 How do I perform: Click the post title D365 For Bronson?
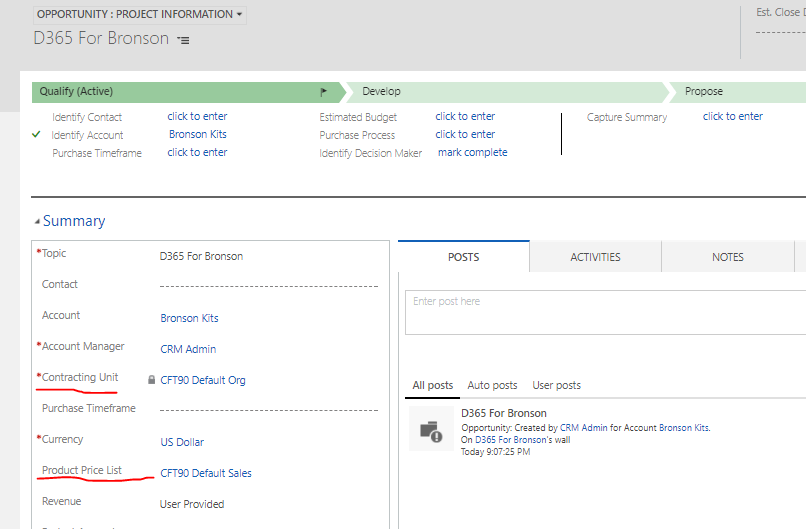[x=504, y=413]
